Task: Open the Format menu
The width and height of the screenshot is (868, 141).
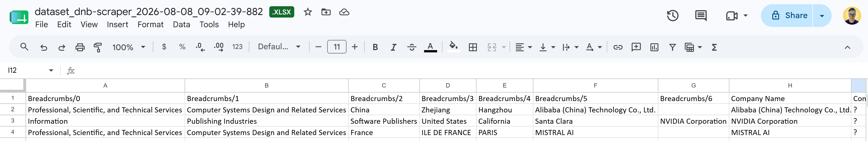Action: 150,25
